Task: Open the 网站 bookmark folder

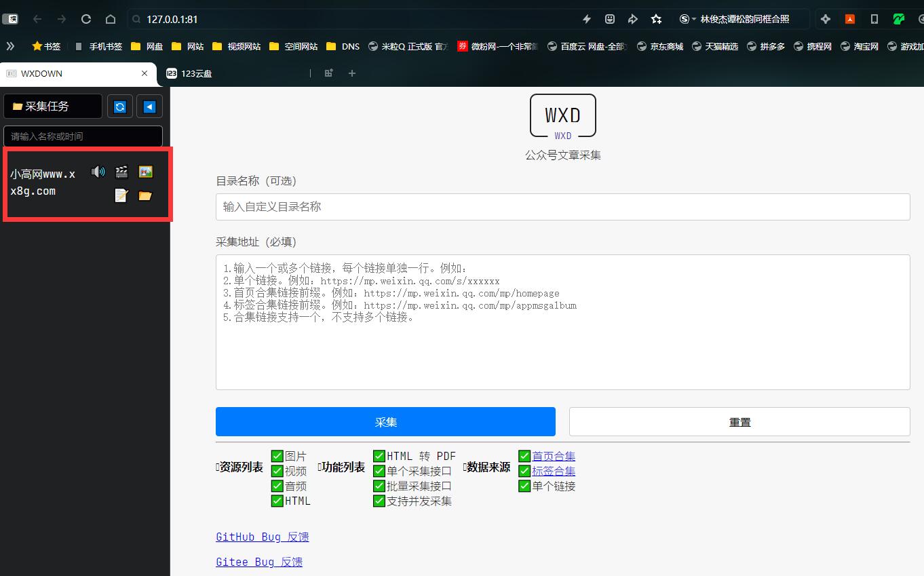Action: tap(188, 46)
